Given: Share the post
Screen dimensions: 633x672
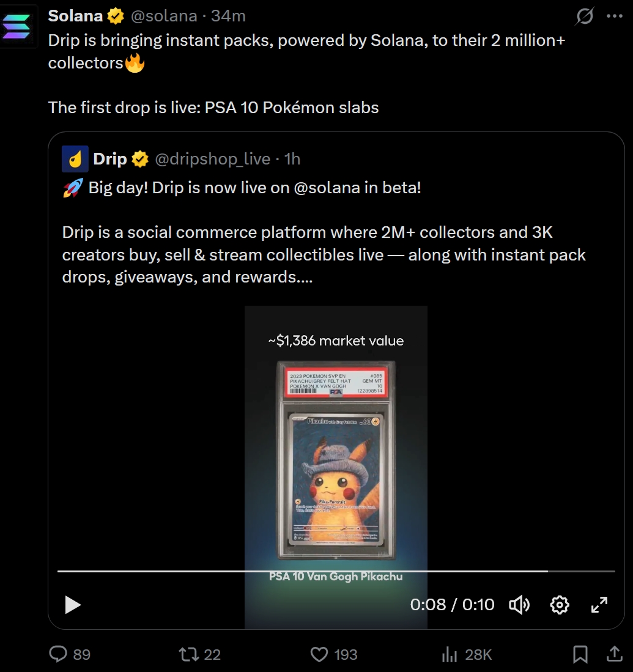Looking at the screenshot, I should [615, 655].
